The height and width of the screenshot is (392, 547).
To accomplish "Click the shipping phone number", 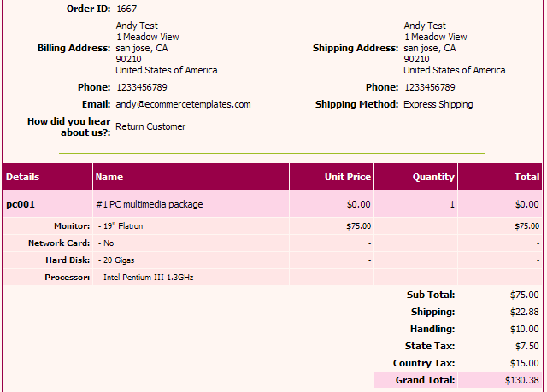I will pos(429,87).
